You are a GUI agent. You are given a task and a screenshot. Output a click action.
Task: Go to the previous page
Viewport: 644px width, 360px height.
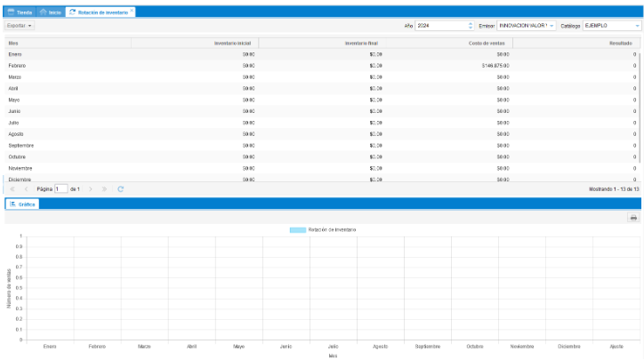(x=26, y=188)
